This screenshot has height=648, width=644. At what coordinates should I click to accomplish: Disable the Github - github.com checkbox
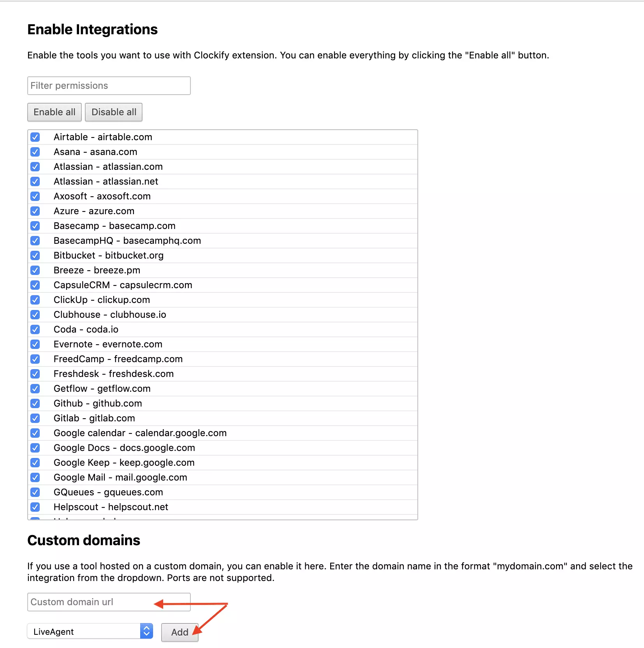point(35,403)
